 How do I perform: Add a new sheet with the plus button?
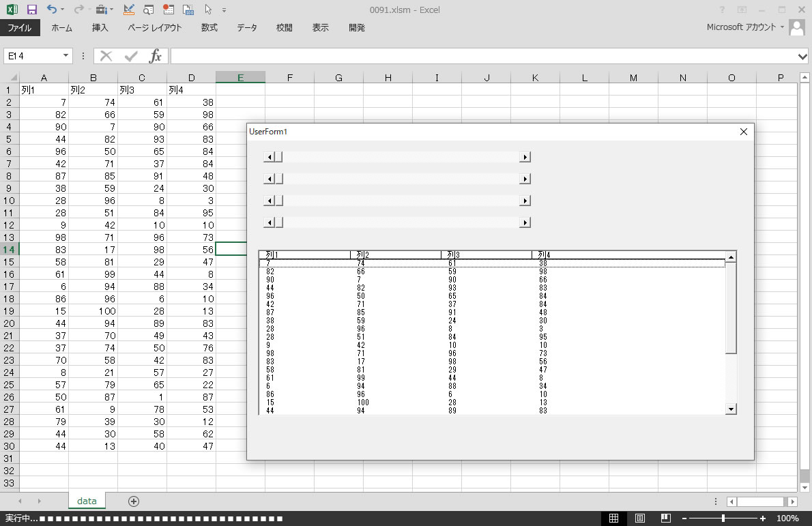(x=134, y=501)
